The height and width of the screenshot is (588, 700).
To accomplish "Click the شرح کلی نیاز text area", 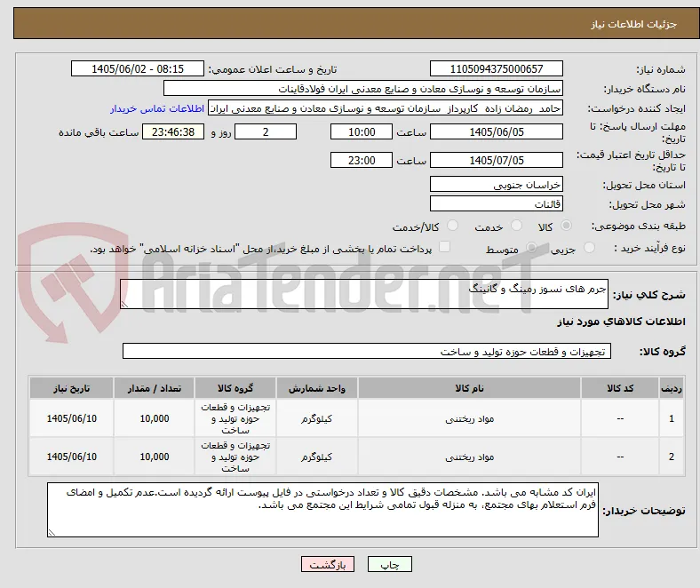I will [x=364, y=294].
